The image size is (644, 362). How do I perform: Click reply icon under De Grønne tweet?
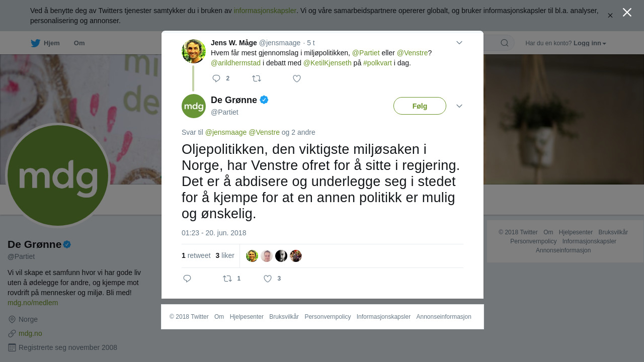pyautogui.click(x=187, y=279)
